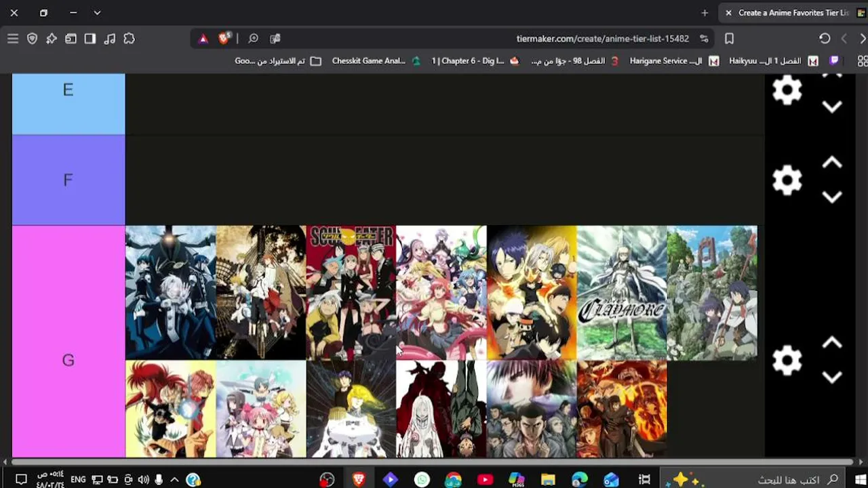
Task: Open File Explorer from the taskbar
Action: [548, 479]
